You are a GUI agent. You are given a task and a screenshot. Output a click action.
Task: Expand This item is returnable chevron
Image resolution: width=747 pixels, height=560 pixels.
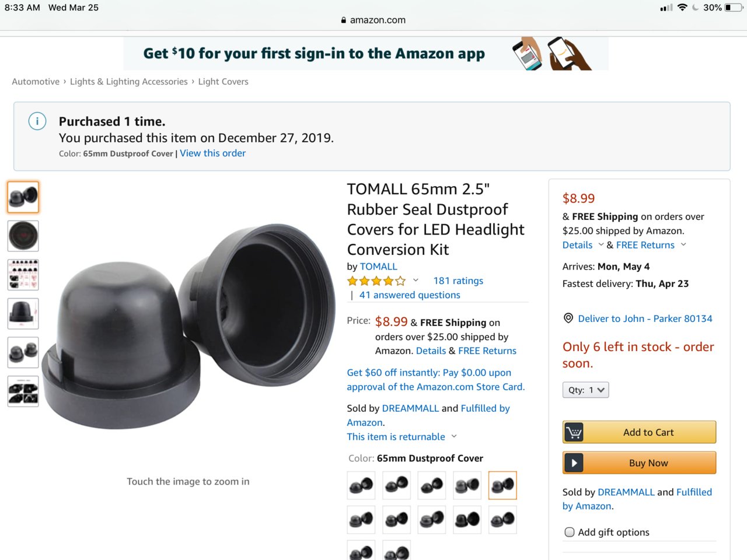[x=454, y=436]
